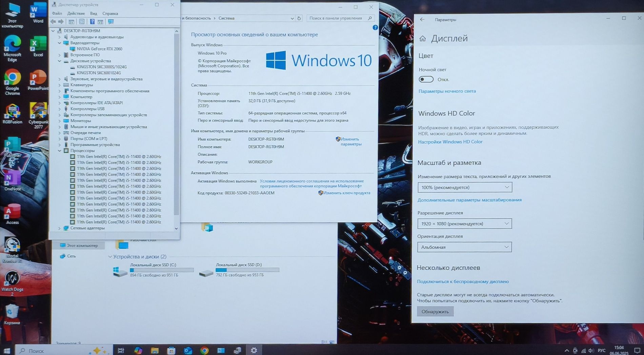Go back with the arrow in Параметры window
The height and width of the screenshot is (355, 644).
tap(422, 20)
